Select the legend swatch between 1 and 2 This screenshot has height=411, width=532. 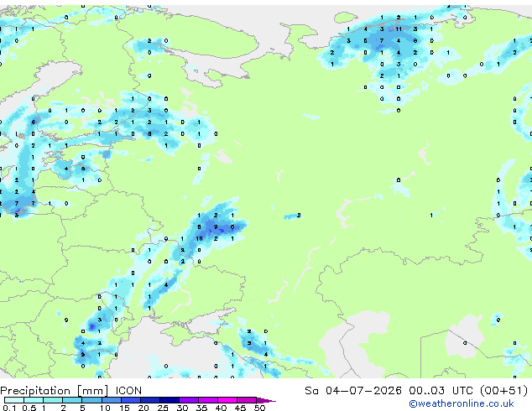pyautogui.click(x=53, y=400)
